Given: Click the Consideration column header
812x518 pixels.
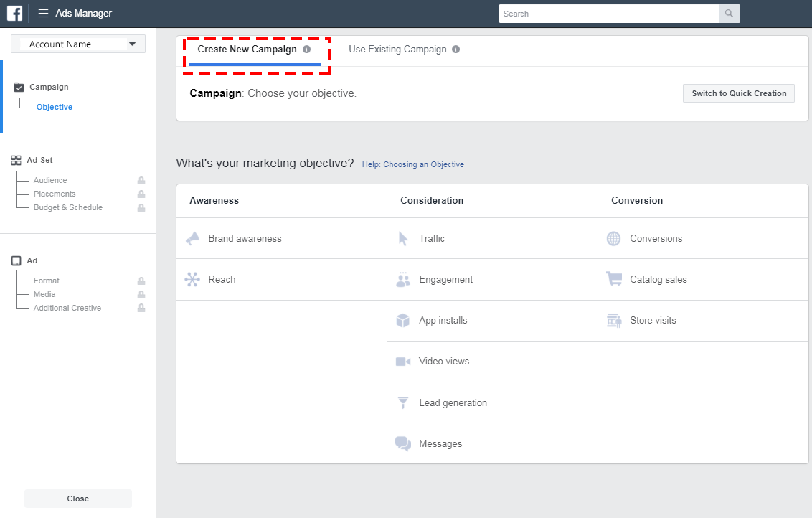Looking at the screenshot, I should [x=432, y=200].
